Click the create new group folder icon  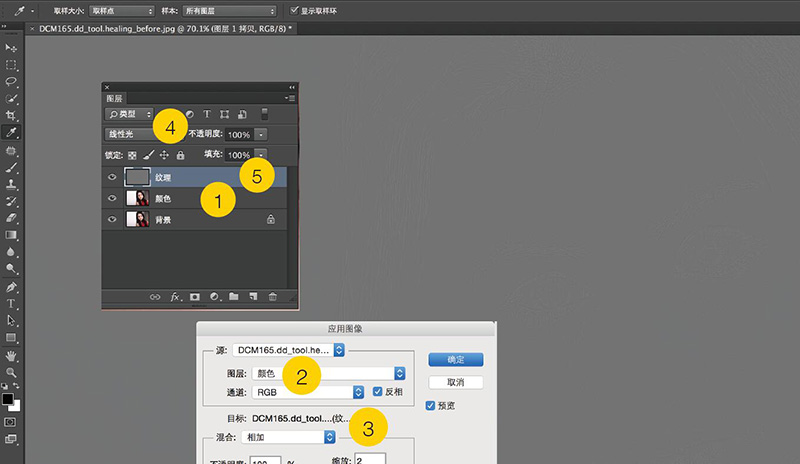click(232, 297)
